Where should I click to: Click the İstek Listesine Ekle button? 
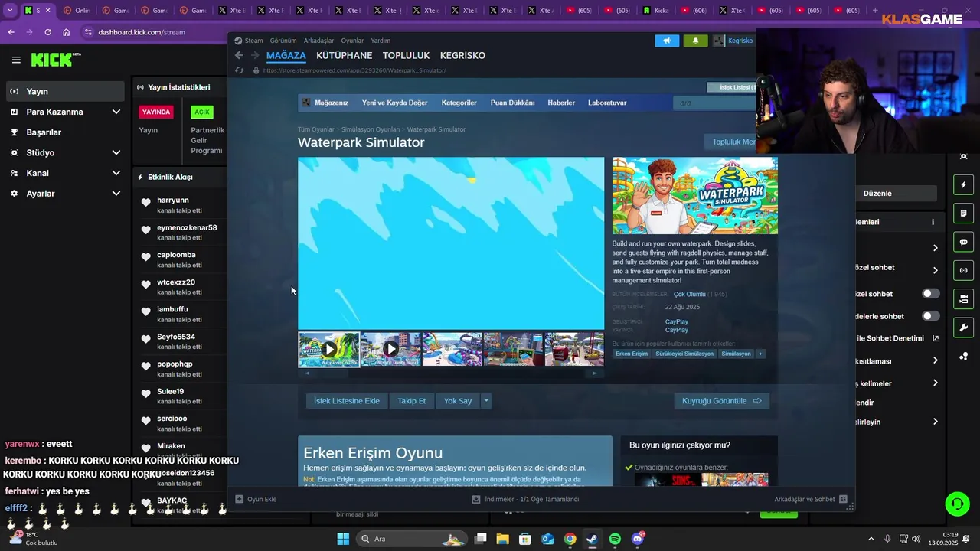tap(346, 401)
